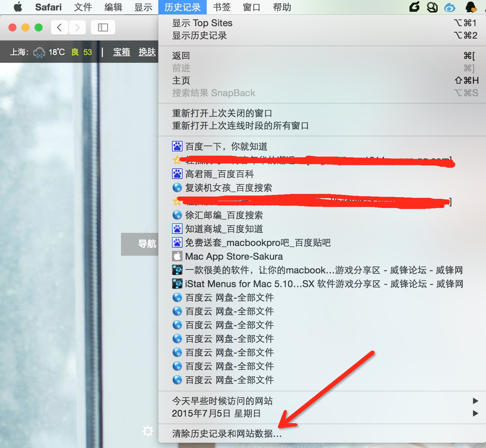Choose 重新打开上次连线时段的所有窗口

point(322,126)
